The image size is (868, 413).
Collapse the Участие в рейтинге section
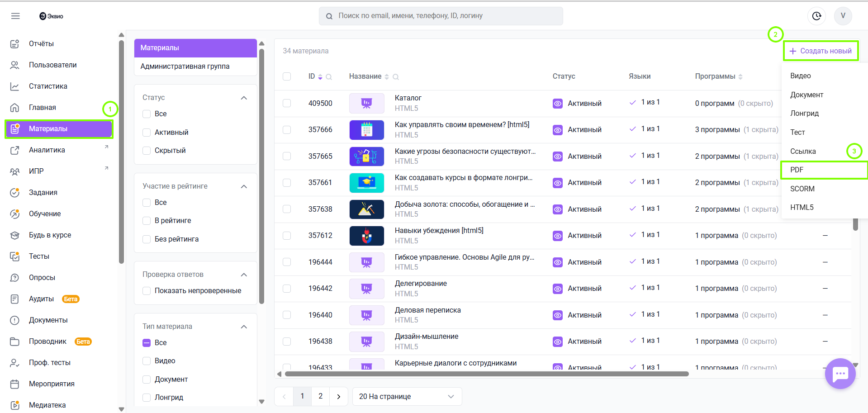pyautogui.click(x=244, y=186)
